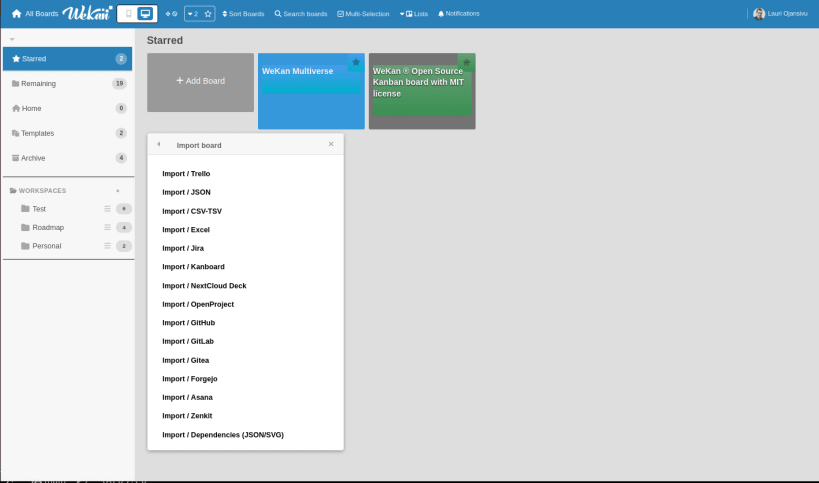Collapse the sidebar with top arrow
This screenshot has width=819, height=483.
(x=12, y=39)
